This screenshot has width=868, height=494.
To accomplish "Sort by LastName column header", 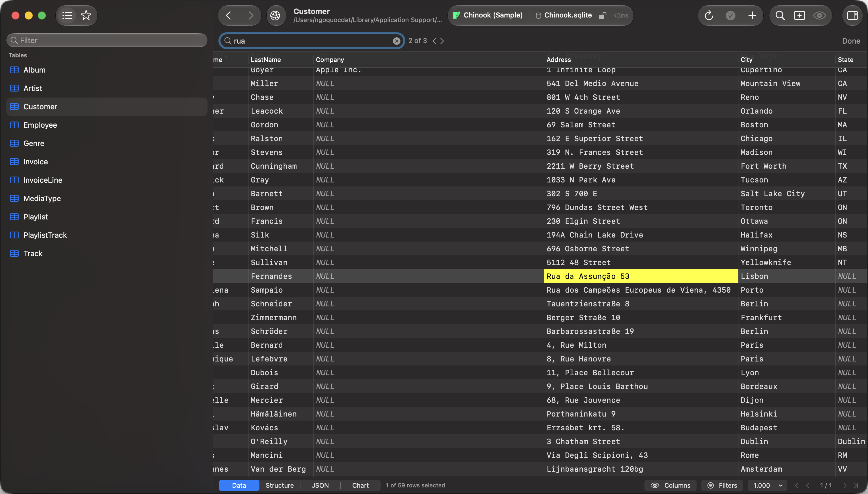I will click(x=281, y=60).
